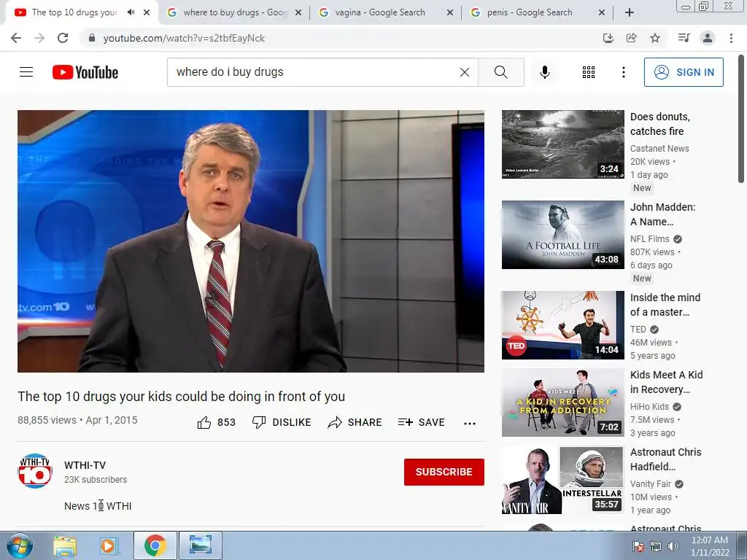Like the video with thumbs-up icon
This screenshot has width=747, height=560.
tap(204, 422)
